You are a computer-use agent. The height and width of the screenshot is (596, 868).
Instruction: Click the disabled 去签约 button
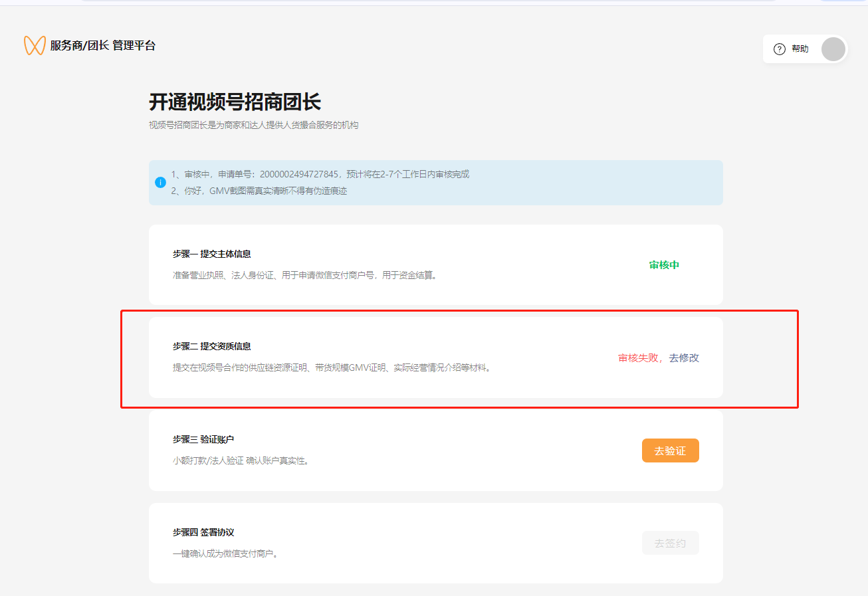pos(670,543)
